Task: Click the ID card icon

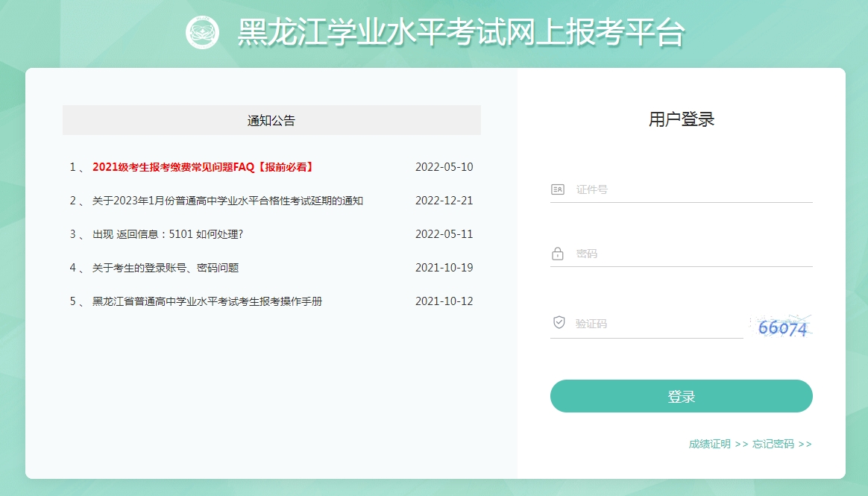Action: (x=558, y=189)
